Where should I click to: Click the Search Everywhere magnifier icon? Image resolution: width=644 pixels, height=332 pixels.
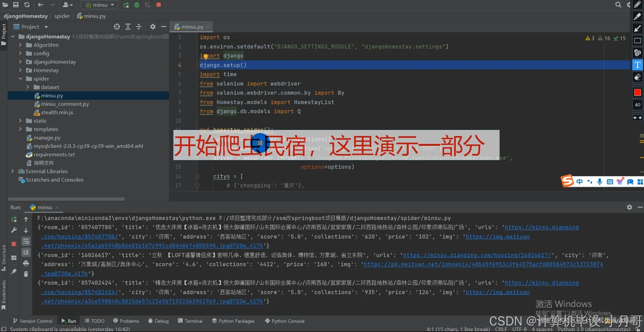[618, 5]
